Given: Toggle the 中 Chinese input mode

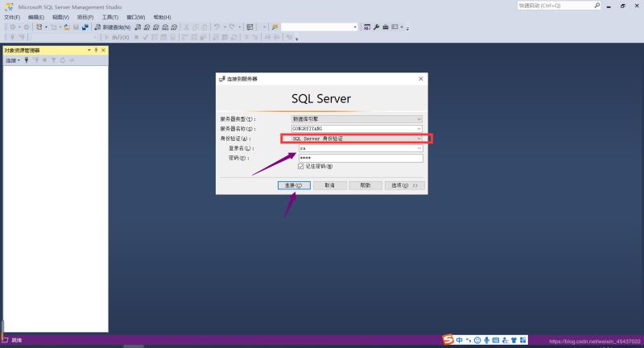Looking at the screenshot, I should [459, 340].
